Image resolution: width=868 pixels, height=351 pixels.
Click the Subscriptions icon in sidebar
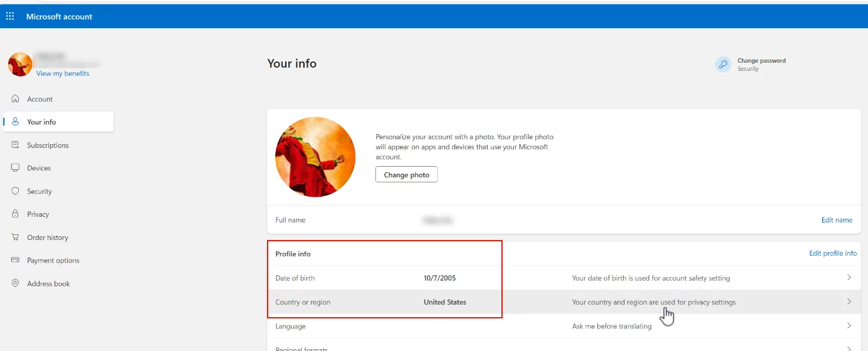point(16,145)
